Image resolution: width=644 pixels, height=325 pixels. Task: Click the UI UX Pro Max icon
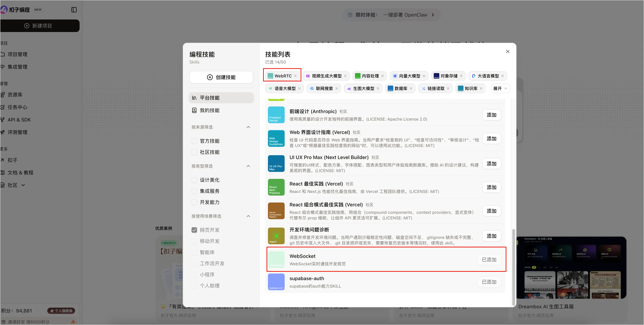[x=276, y=164]
